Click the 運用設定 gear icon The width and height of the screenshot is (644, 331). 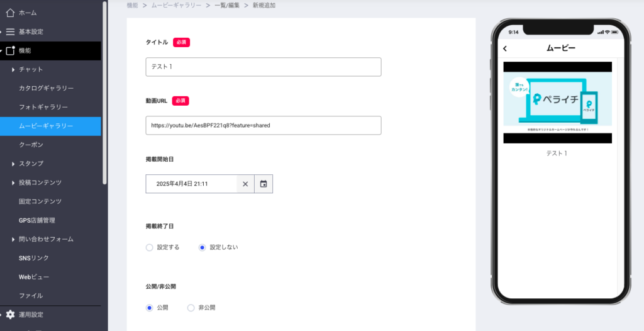(10, 315)
